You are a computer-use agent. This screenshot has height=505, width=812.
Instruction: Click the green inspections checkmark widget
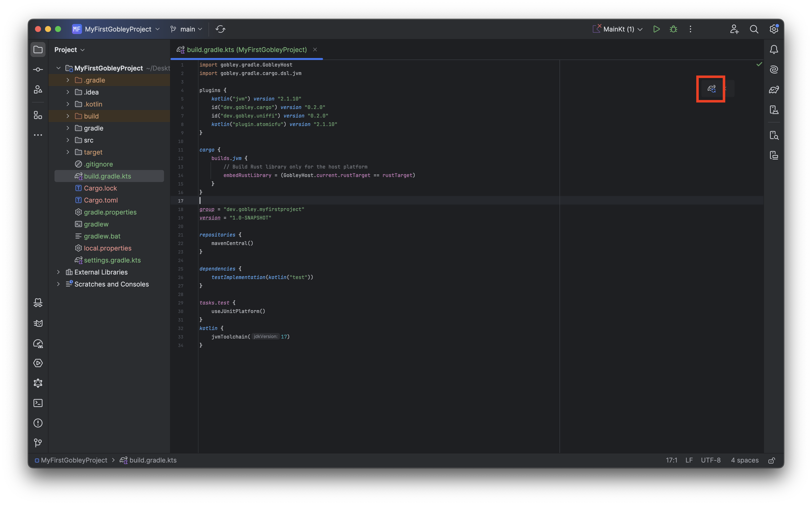(759, 64)
